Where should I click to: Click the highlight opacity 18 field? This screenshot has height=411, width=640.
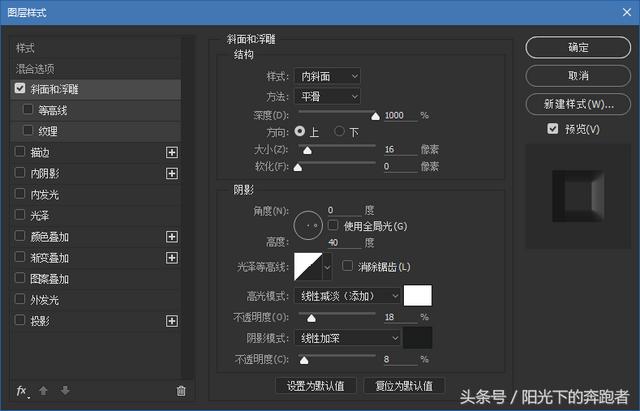[x=400, y=317]
